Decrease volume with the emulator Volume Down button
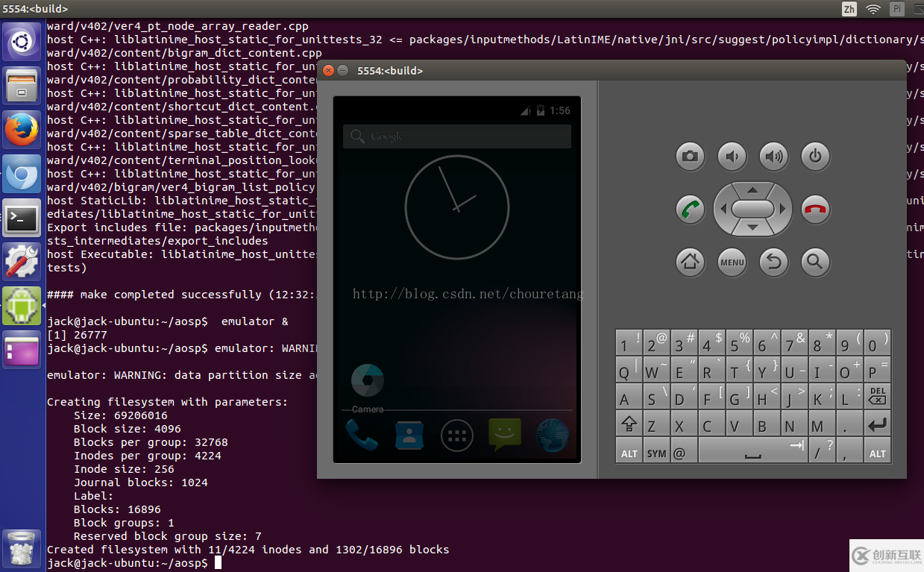 (x=732, y=157)
